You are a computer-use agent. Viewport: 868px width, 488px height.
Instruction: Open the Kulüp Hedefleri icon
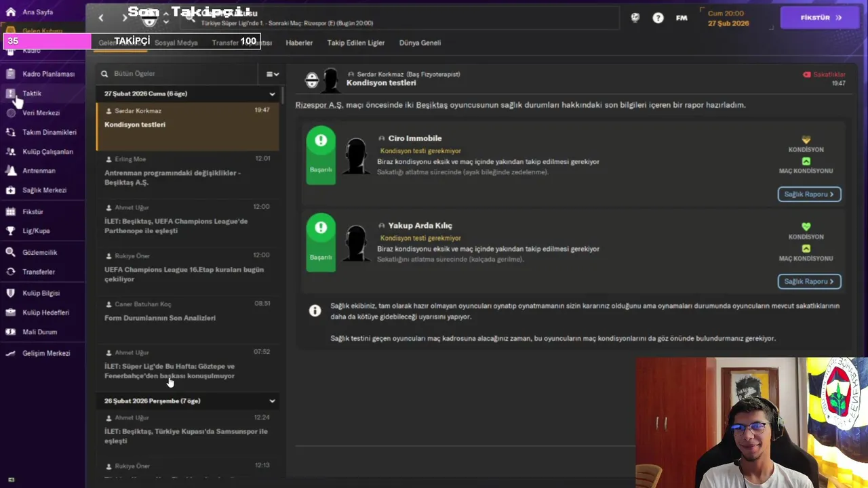tap(10, 312)
